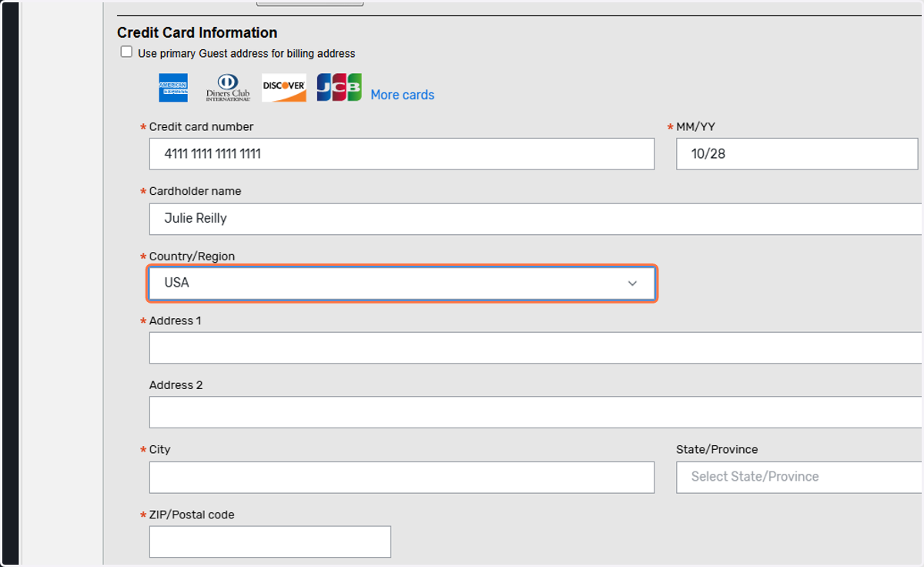Click the Address 1 label
The width and height of the screenshot is (924, 567).
(176, 320)
